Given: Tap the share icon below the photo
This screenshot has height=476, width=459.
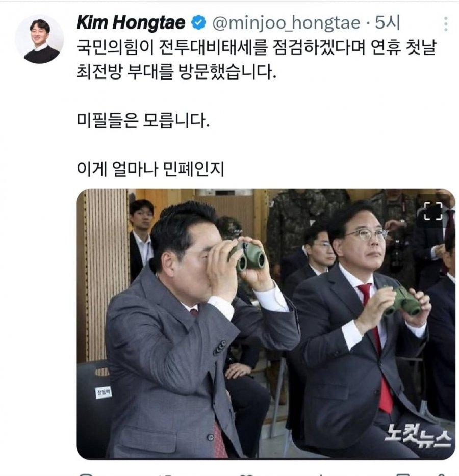Looking at the screenshot, I should pyautogui.click(x=442, y=474).
